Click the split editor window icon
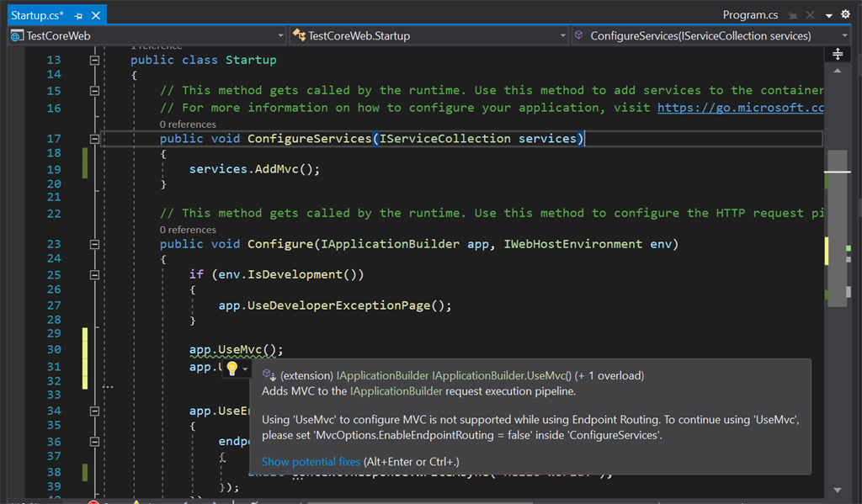Screen dimensions: 862x504 click(x=838, y=54)
